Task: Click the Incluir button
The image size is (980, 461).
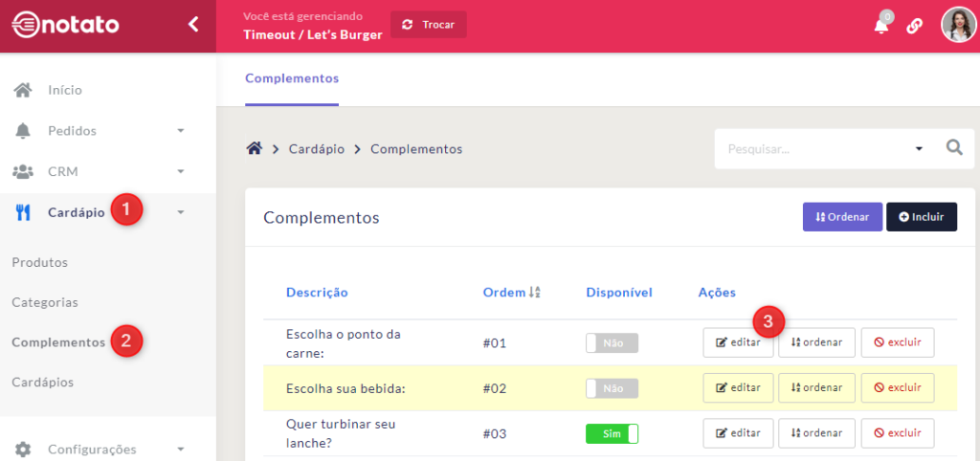Action: click(921, 217)
